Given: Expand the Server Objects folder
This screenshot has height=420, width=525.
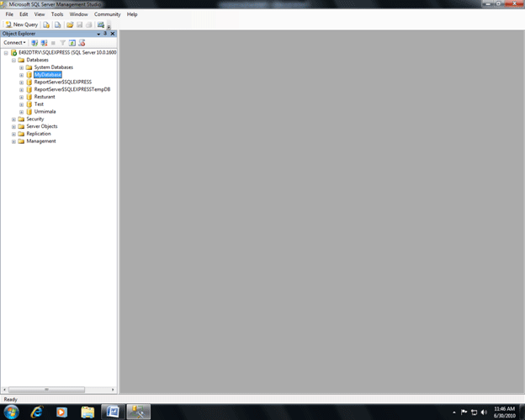Looking at the screenshot, I should point(13,127).
